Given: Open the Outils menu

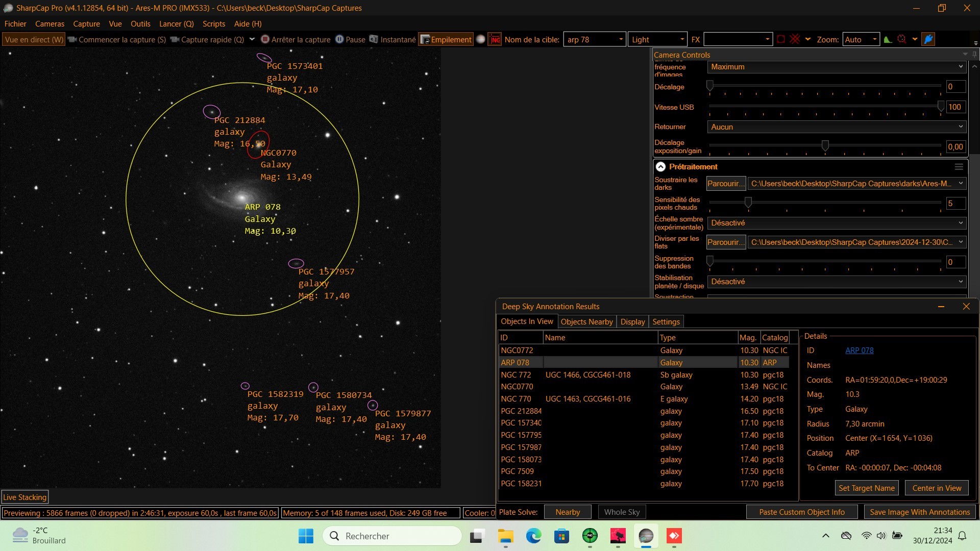Looking at the screenshot, I should [x=140, y=23].
